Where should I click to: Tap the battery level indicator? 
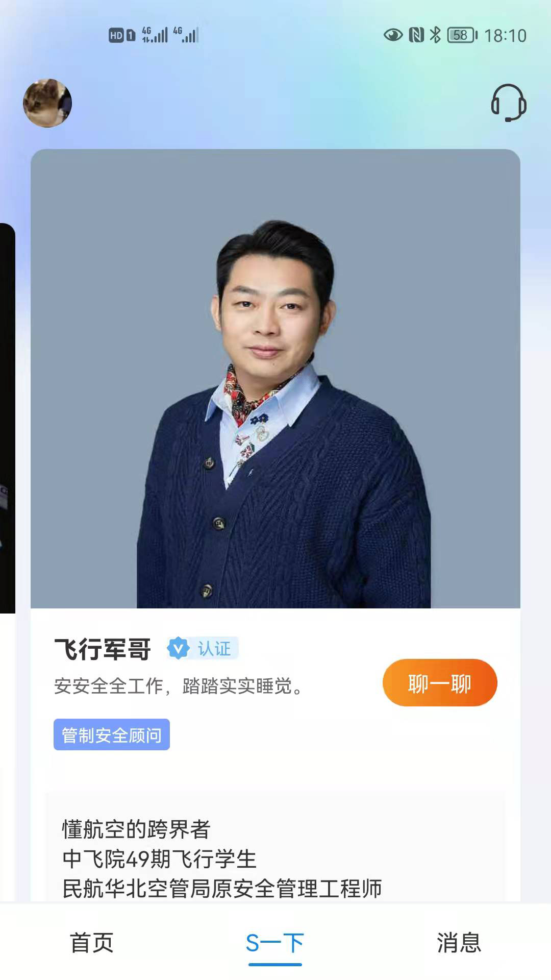(462, 35)
